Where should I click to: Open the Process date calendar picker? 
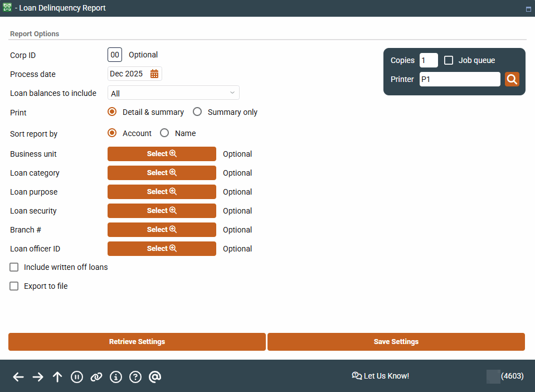(x=154, y=74)
